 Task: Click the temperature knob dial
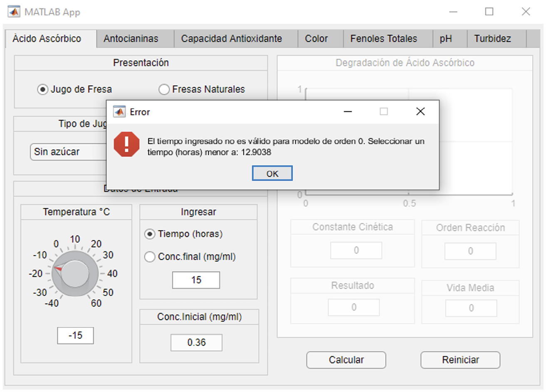75,274
